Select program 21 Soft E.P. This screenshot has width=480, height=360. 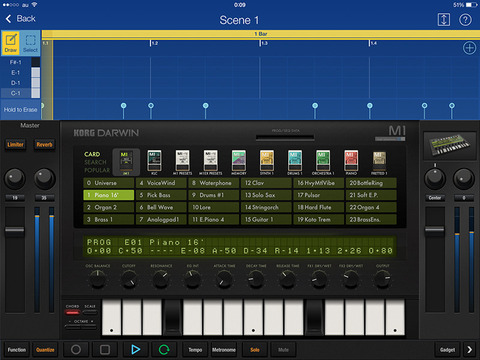click(371, 195)
